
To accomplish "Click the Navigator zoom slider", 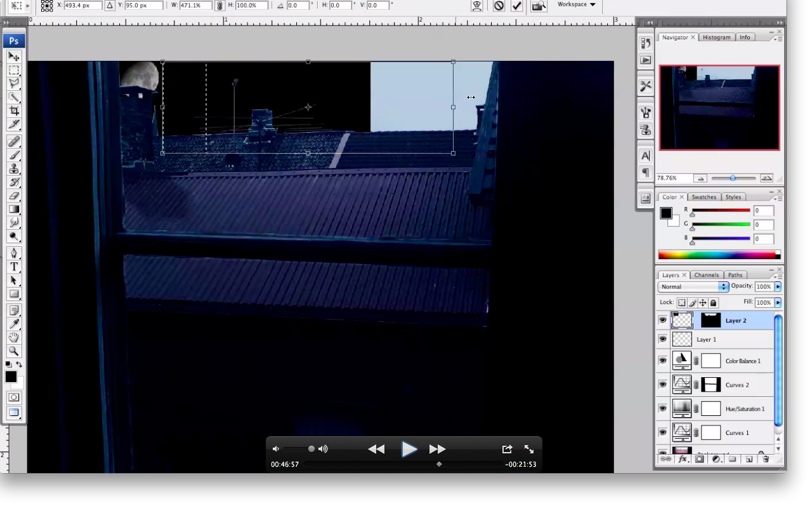I will [734, 178].
